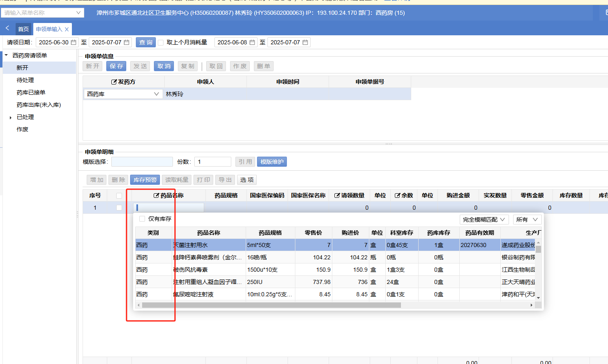The image size is (608, 364).
Task: Click the 导出 button
Action: pyautogui.click(x=225, y=180)
